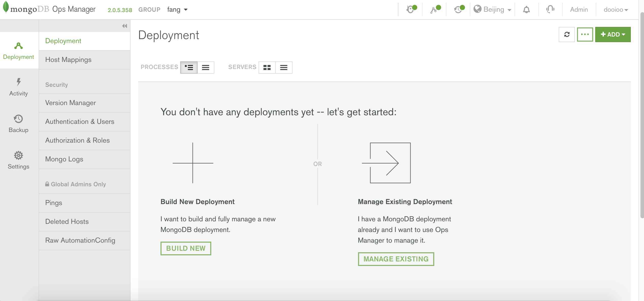Image resolution: width=644 pixels, height=301 pixels.
Task: Click the globe icon beside Beijing
Action: [x=477, y=9]
